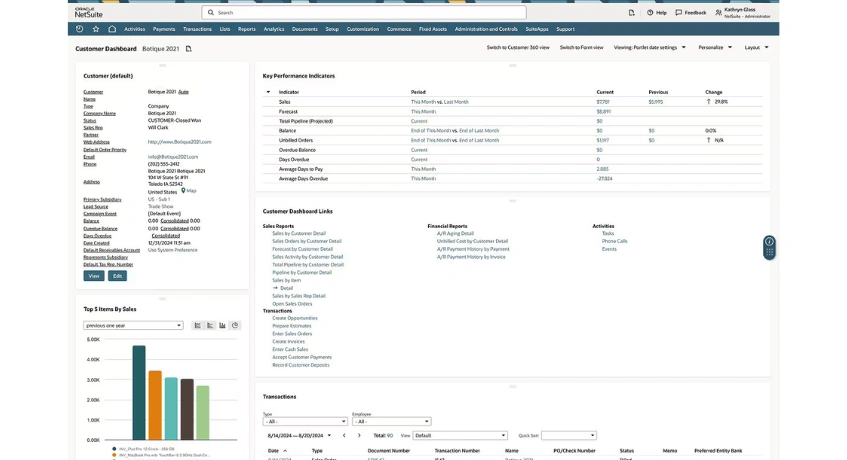The height and width of the screenshot is (460, 847).
Task: Open the botique2021.com web address link
Action: pos(179,142)
